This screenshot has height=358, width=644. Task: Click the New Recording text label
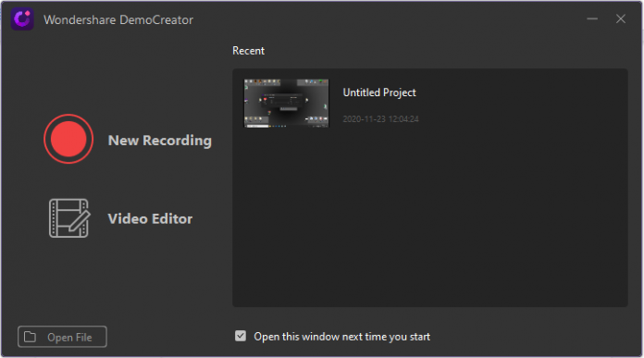click(x=160, y=141)
